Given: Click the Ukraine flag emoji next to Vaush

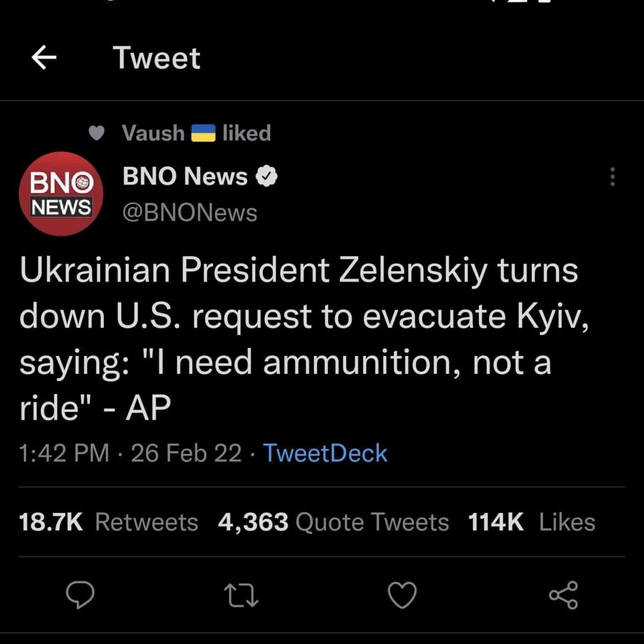Looking at the screenshot, I should (x=203, y=133).
